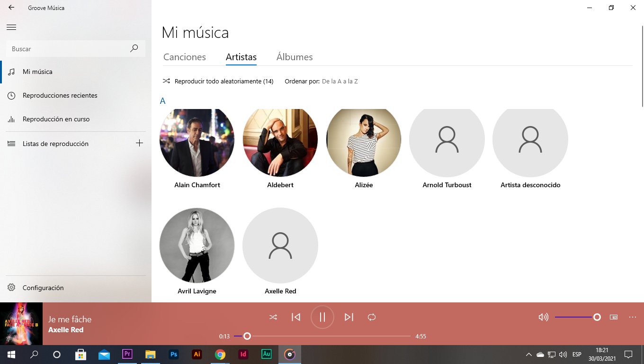This screenshot has height=364, width=644.
Task: Show hidden system tray icons
Action: (x=529, y=355)
